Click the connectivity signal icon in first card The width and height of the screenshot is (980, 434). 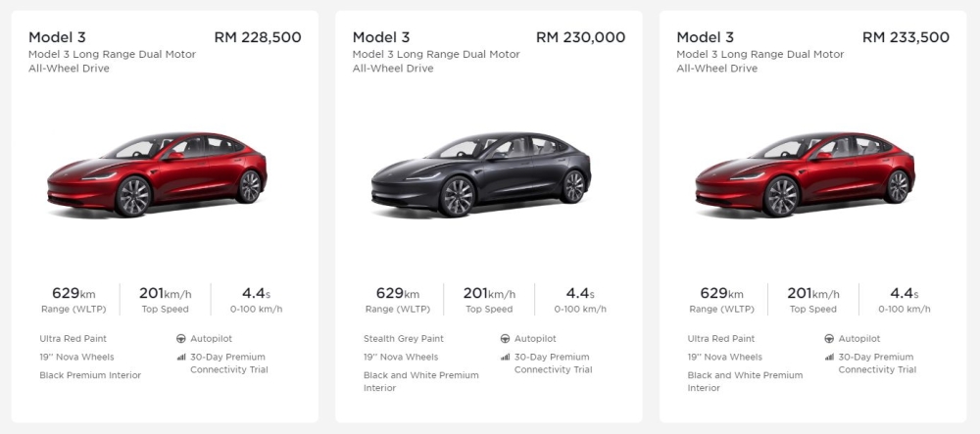181,358
